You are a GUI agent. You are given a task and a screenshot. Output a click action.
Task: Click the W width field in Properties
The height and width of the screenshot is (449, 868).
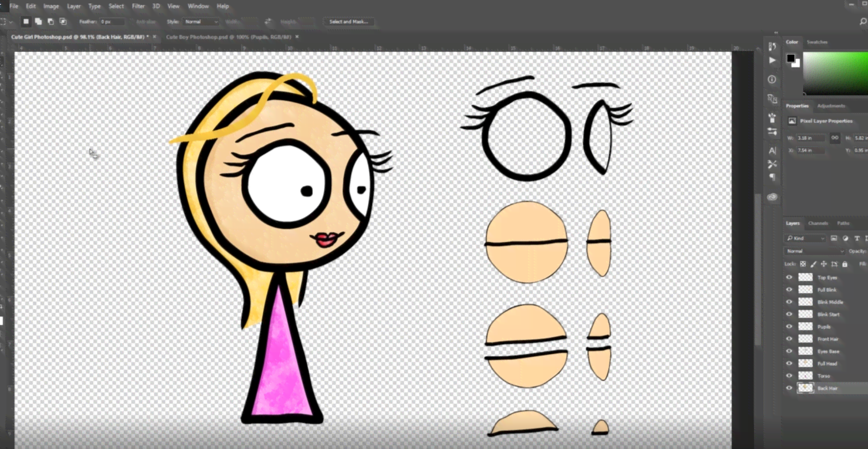[810, 138]
